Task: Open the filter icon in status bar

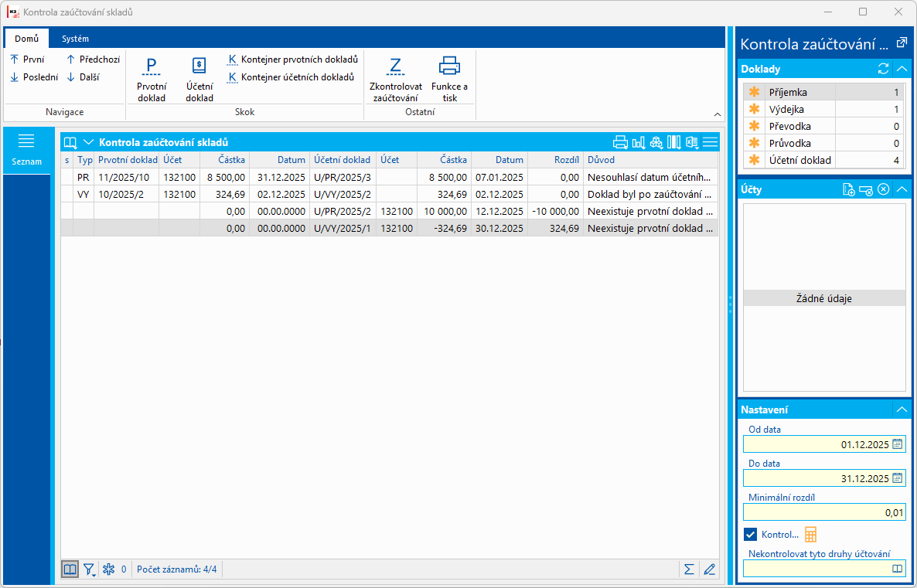Action: [89, 569]
